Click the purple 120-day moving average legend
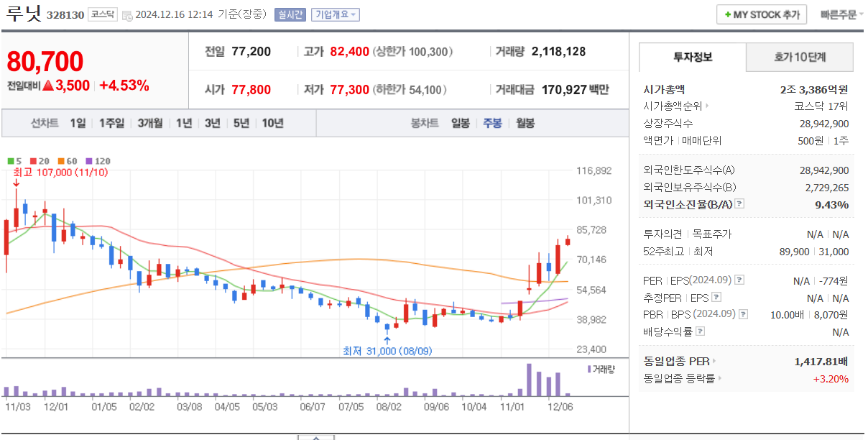868x440 pixels. point(98,161)
